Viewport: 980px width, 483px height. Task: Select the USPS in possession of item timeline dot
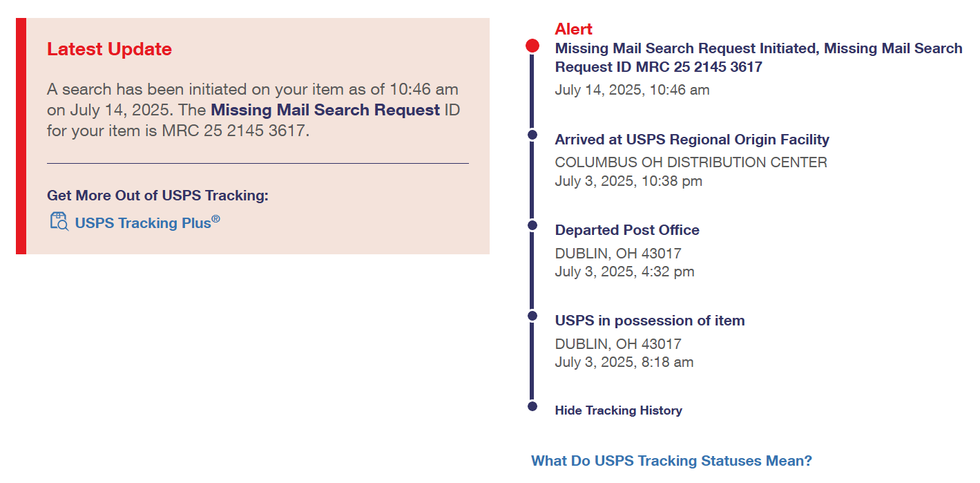tap(532, 316)
